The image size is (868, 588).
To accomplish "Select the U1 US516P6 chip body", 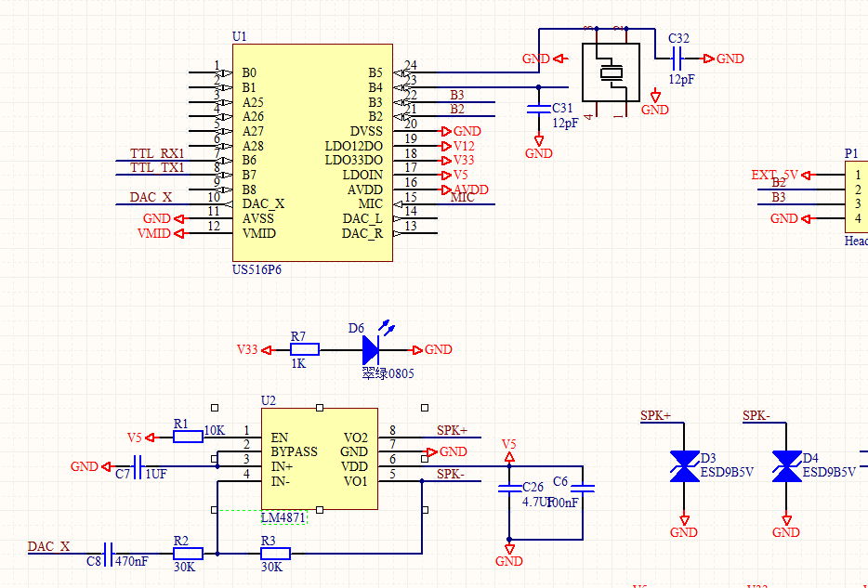I will coord(311,152).
